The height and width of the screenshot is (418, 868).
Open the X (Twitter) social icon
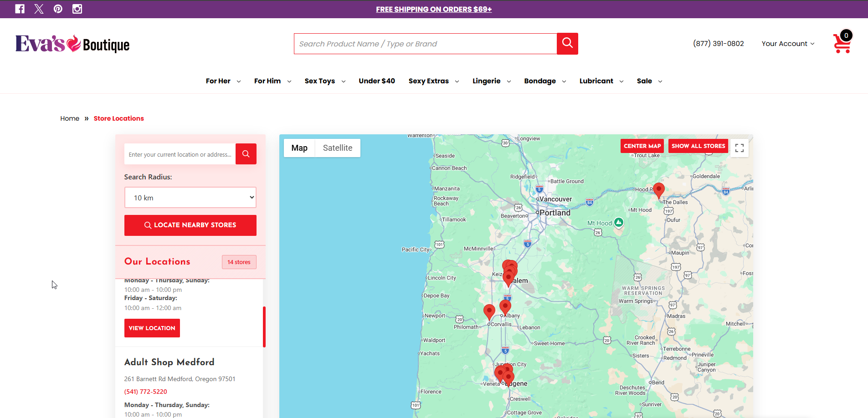click(x=39, y=9)
